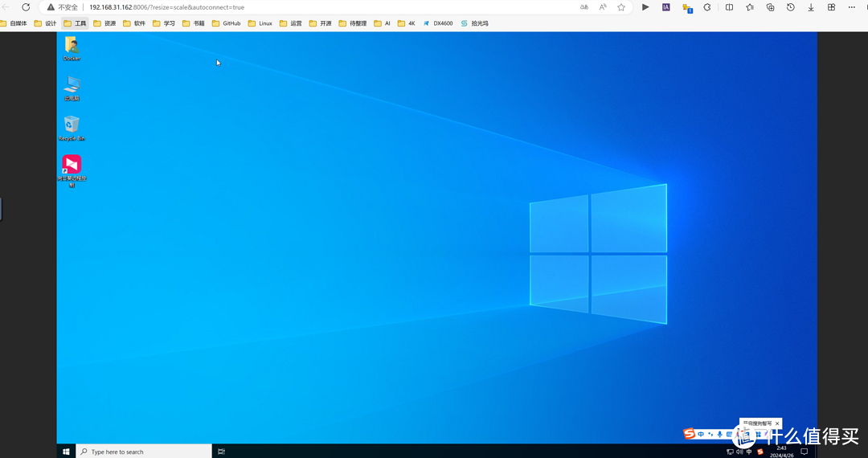Open the 待整理 bookmarks folder
Image resolution: width=868 pixels, height=458 pixels.
(353, 23)
